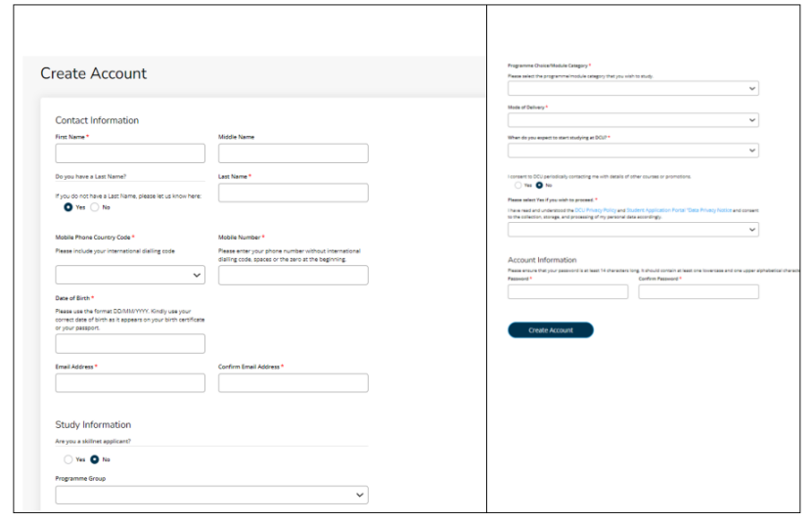Select No for having a Last Name
Viewport: 812px width, 522px height.
coord(95,207)
